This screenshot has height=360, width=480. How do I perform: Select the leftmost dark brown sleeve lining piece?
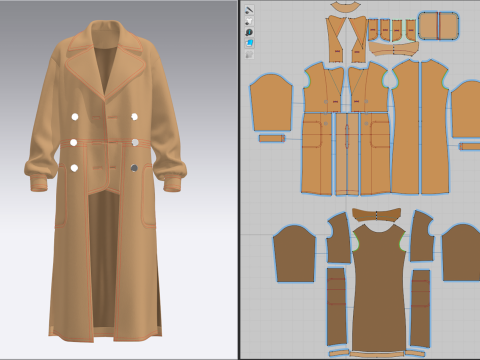tap(294, 254)
